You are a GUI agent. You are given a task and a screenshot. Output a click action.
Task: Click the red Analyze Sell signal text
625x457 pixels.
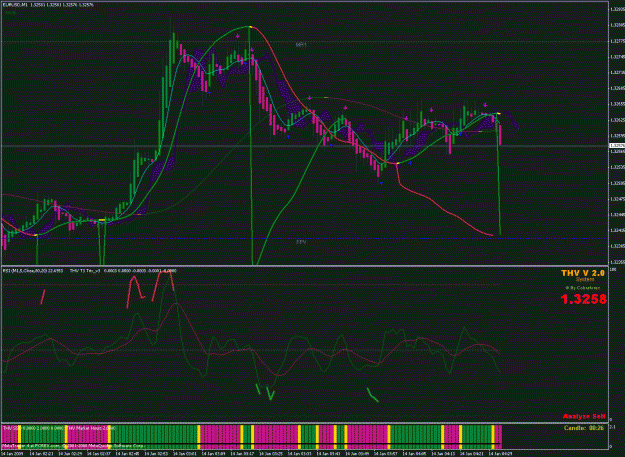tap(584, 416)
